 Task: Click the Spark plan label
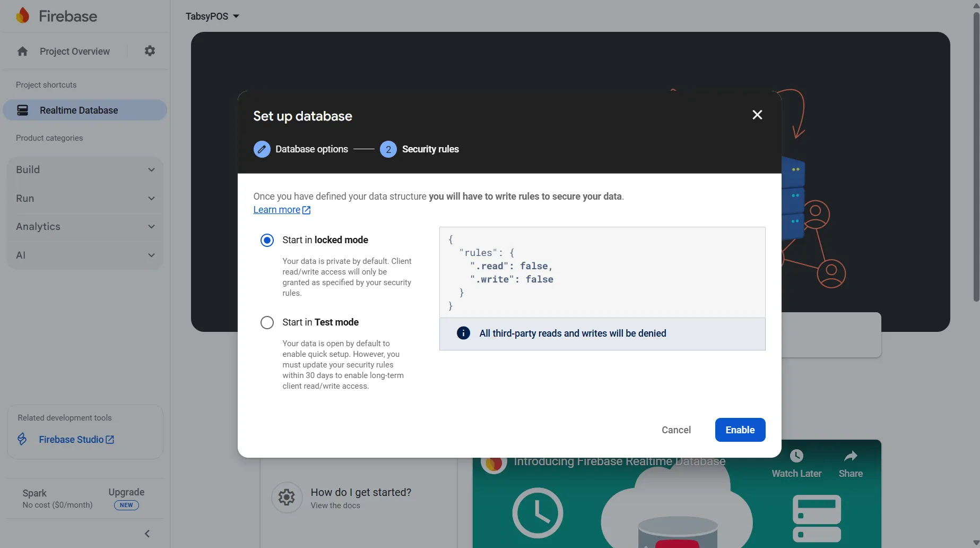(34, 493)
